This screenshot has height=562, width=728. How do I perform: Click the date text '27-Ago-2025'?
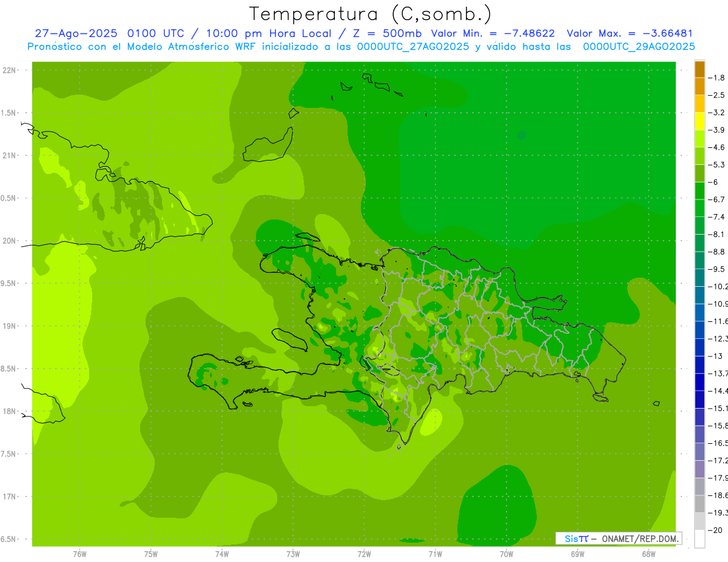coord(76,33)
